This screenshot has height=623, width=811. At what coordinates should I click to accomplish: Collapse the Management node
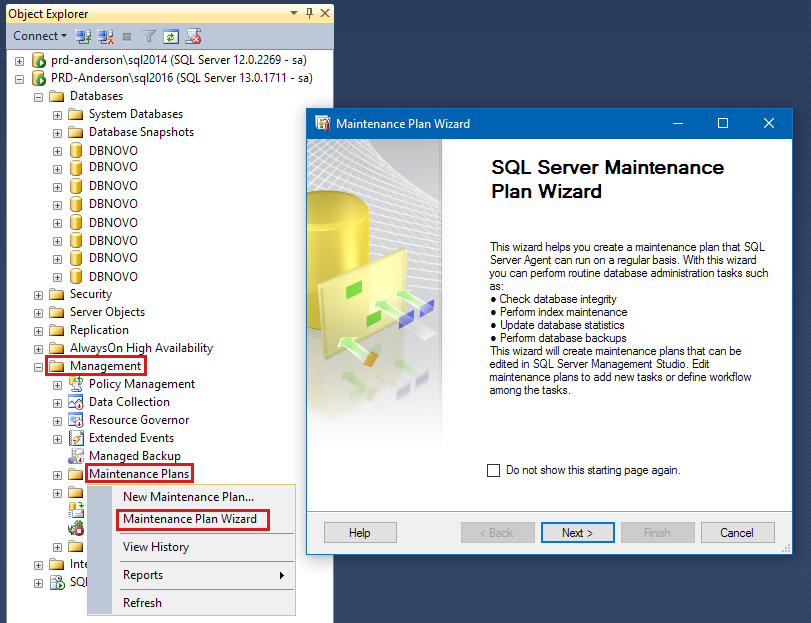(38, 368)
